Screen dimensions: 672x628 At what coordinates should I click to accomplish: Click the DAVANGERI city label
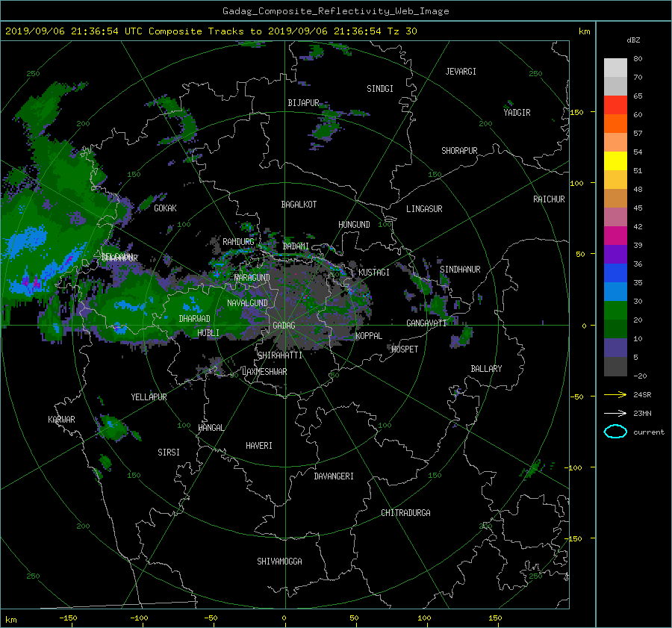click(x=334, y=476)
